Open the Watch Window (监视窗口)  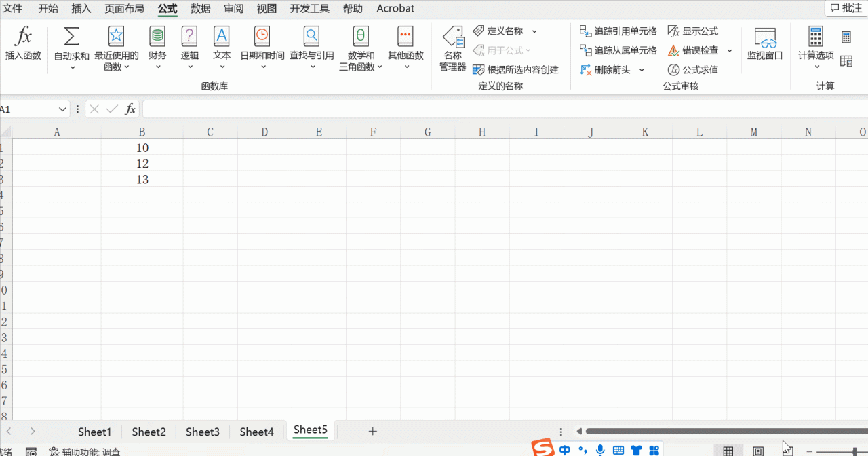pyautogui.click(x=765, y=44)
